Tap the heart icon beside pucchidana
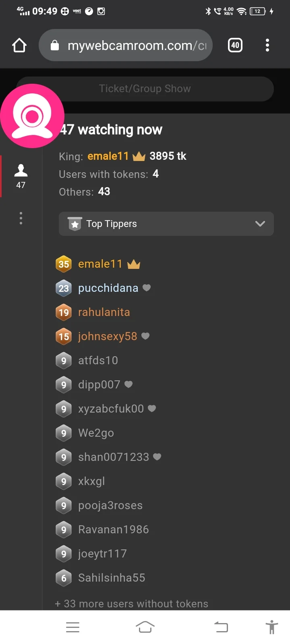The height and width of the screenshot is (644, 290). pyautogui.click(x=147, y=288)
